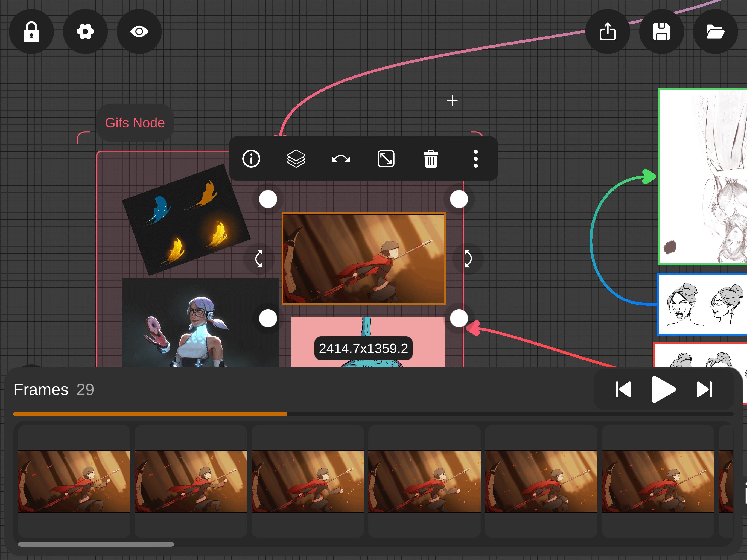Viewport: 747px width, 560px height.
Task: Open files with the folder icon
Action: 715,31
